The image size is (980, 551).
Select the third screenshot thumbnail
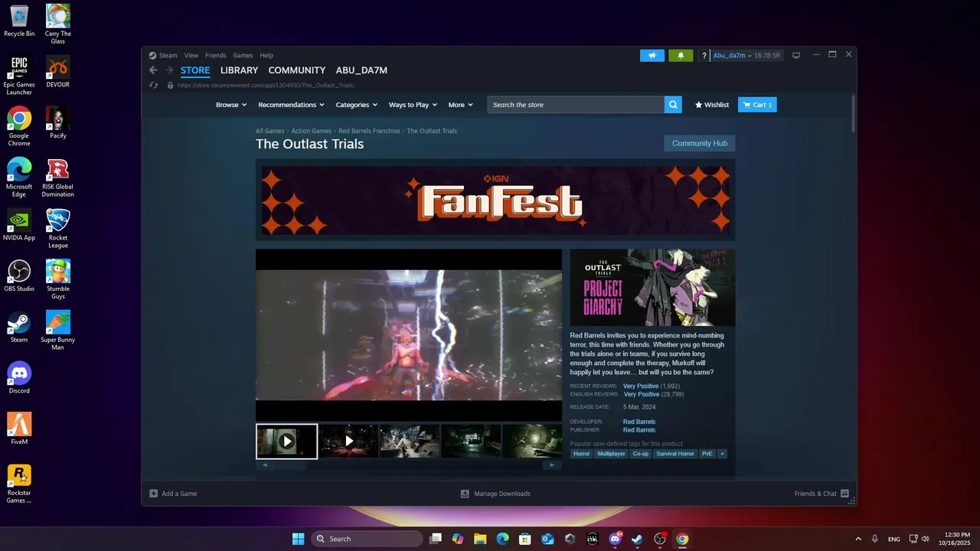click(410, 442)
